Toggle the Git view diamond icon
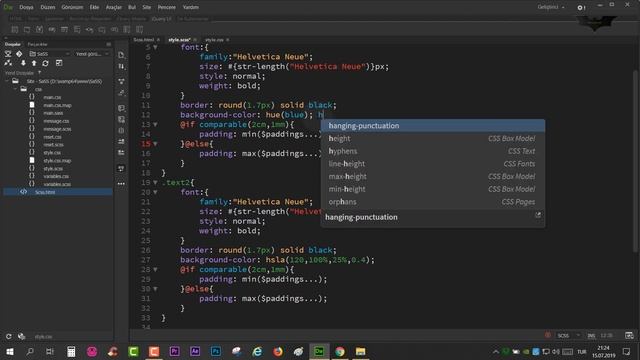640x360 pixels. pos(19,54)
